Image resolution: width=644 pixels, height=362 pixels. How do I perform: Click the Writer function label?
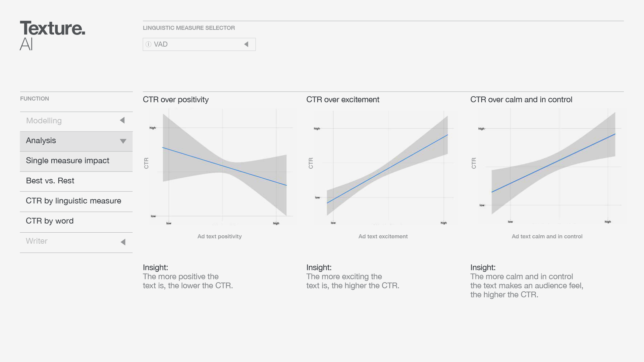pos(37,241)
